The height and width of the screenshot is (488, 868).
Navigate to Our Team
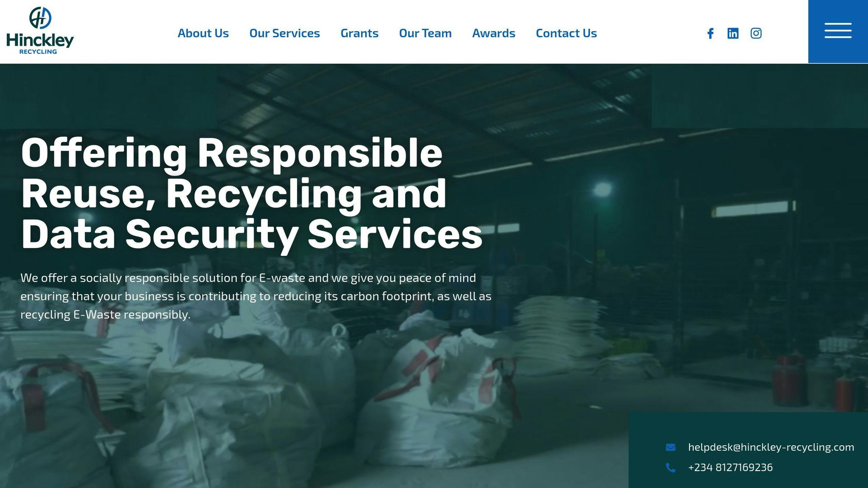[425, 33]
